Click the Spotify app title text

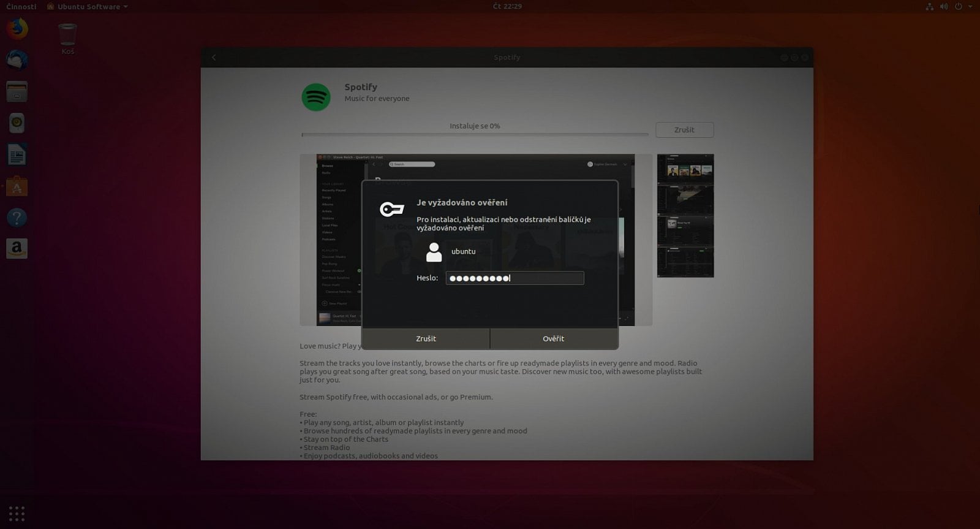361,87
